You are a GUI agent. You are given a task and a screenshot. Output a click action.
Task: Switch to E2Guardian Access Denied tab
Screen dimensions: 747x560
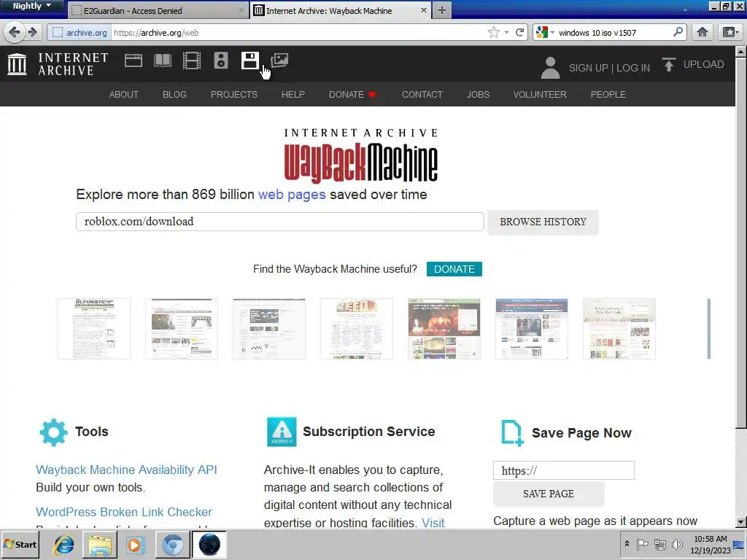click(158, 10)
